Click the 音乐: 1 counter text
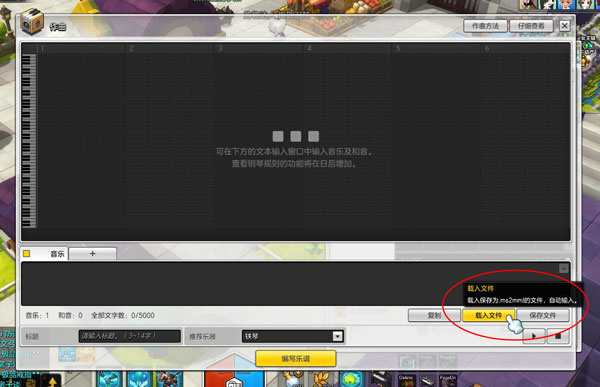The width and height of the screenshot is (600, 387). point(38,315)
